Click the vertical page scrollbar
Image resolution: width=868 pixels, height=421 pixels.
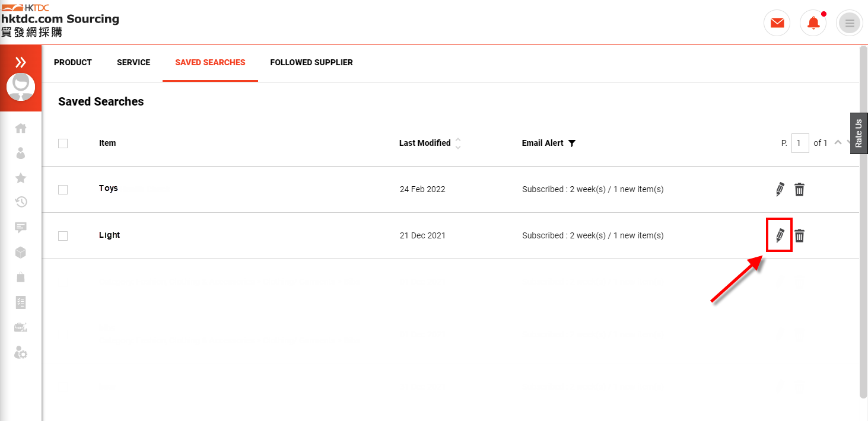pos(863,222)
